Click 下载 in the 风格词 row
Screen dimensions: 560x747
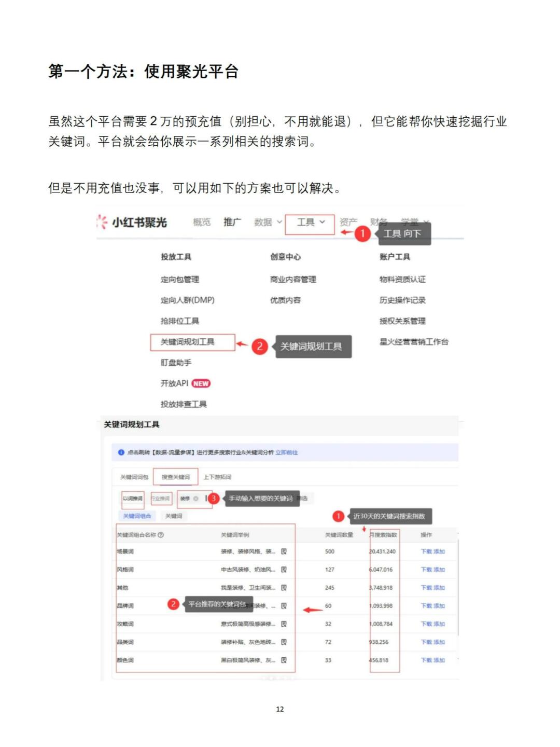[x=426, y=570]
